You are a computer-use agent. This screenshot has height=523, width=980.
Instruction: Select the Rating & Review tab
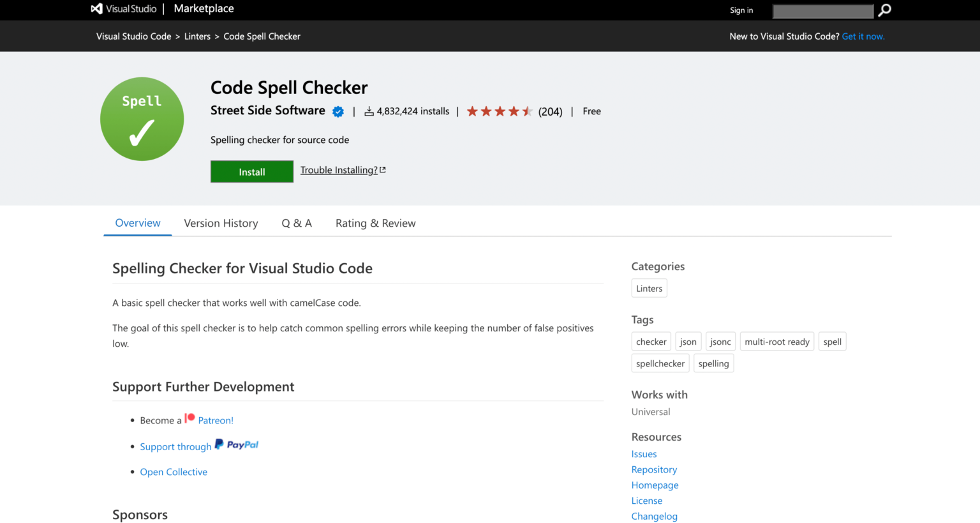coord(375,223)
